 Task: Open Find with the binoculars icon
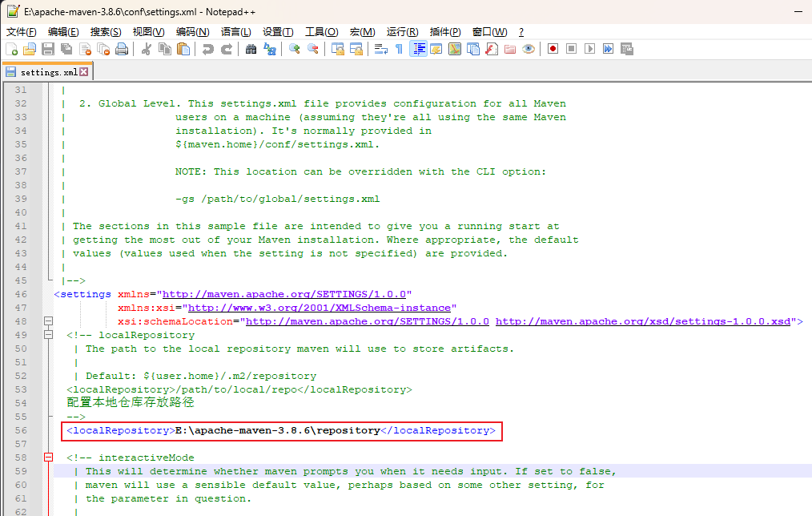click(251, 49)
